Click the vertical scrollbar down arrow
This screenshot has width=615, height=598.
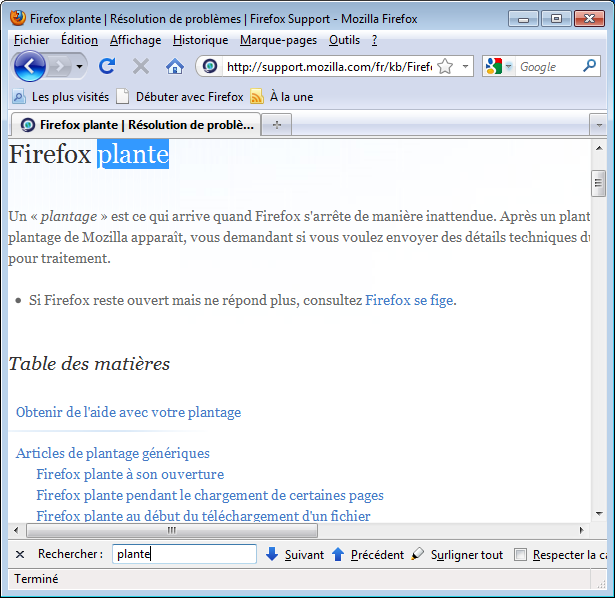599,514
